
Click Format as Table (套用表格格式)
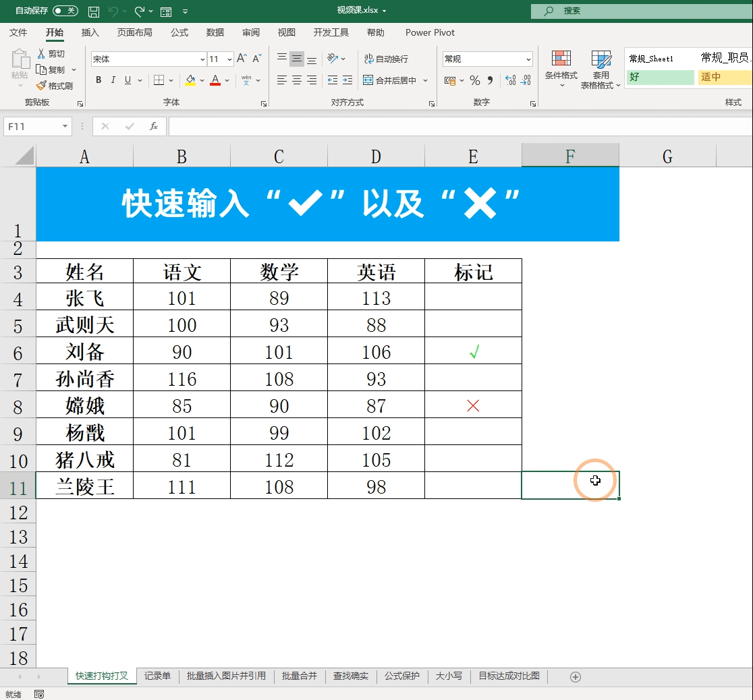[x=600, y=70]
